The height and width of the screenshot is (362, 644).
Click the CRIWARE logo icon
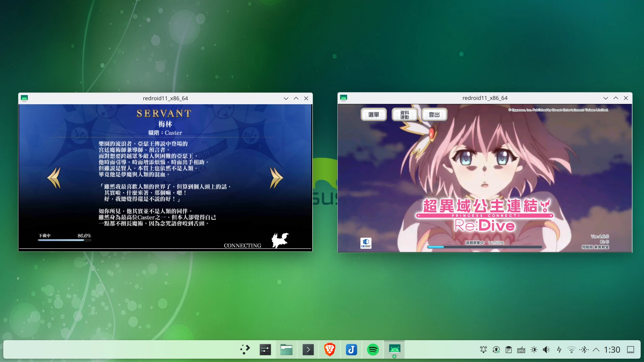pyautogui.click(x=366, y=243)
